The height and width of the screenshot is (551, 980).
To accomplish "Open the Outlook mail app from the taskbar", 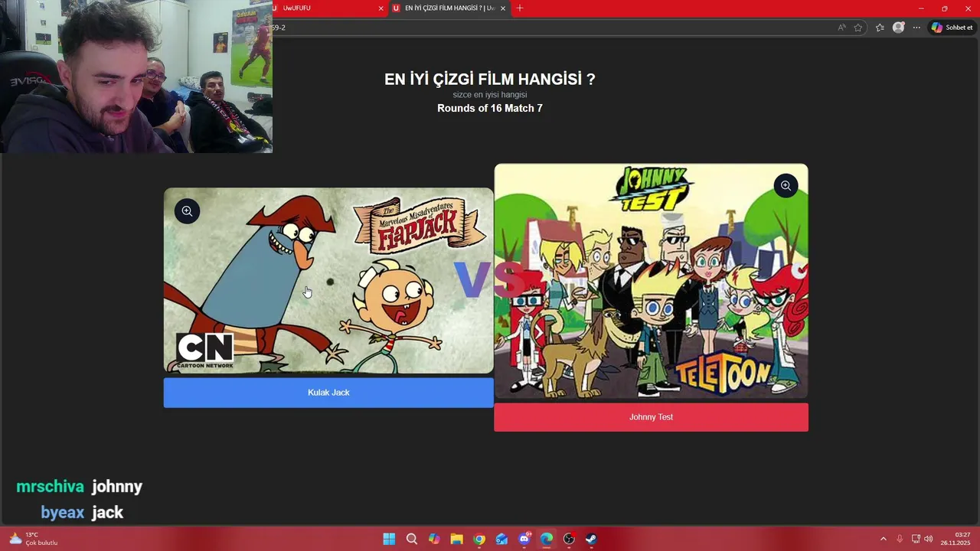I will (x=501, y=539).
